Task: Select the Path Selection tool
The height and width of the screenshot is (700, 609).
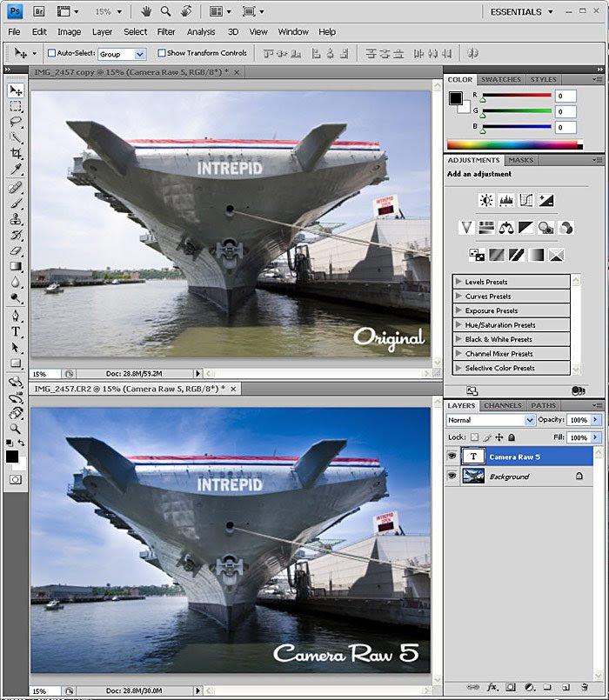Action: (x=16, y=347)
